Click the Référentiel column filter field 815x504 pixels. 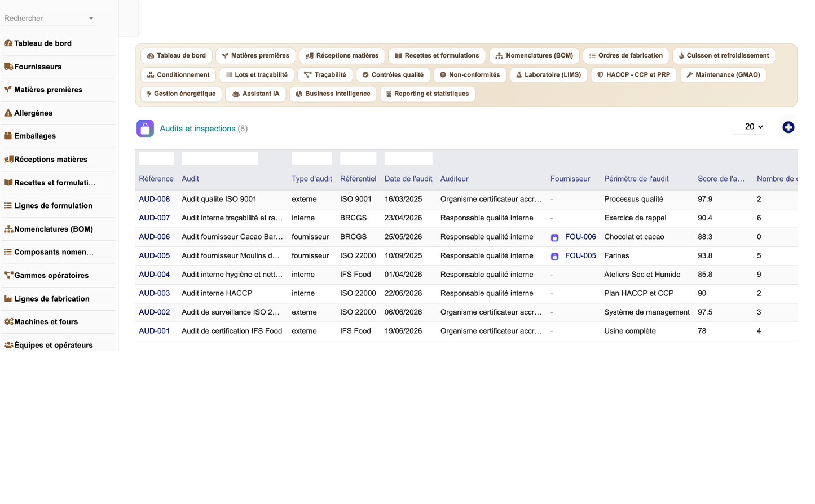pos(358,158)
